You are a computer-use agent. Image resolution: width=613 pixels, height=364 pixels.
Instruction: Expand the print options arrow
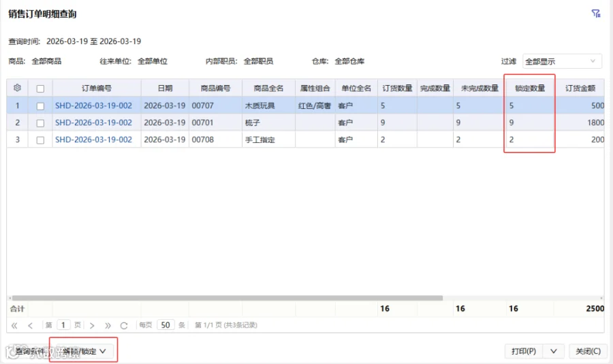point(554,351)
